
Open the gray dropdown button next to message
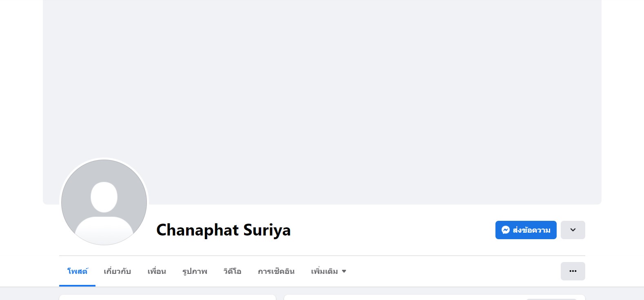point(573,230)
